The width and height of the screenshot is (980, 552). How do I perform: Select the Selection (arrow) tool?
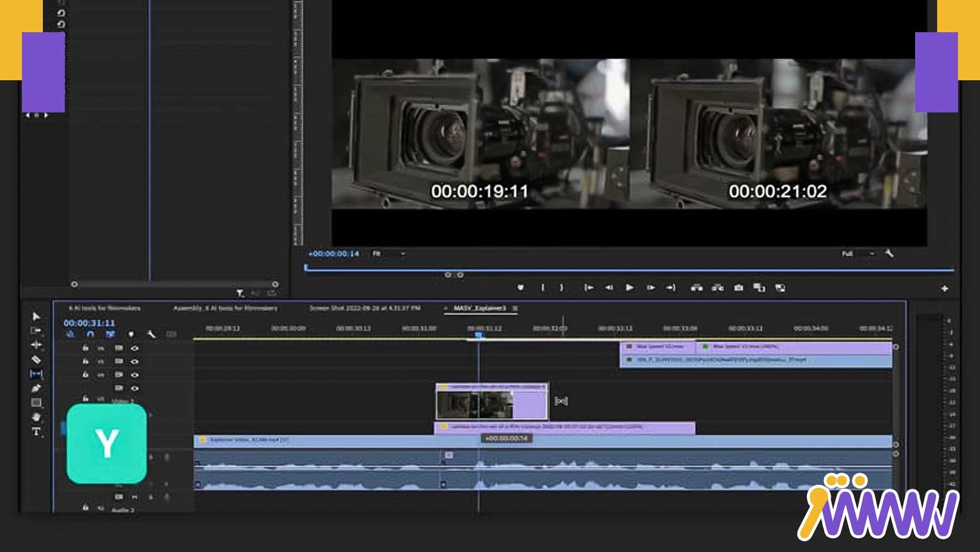(36, 317)
